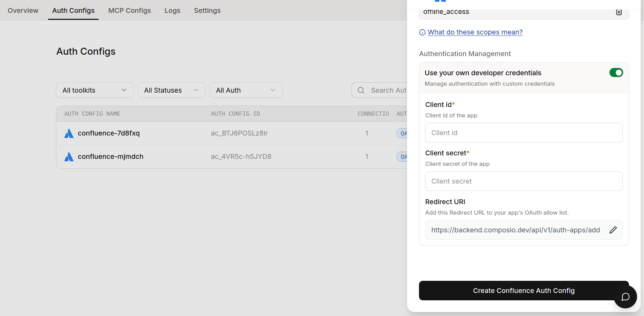This screenshot has height=316, width=644.
Task: Delete the offline_access scope
Action: click(x=619, y=12)
